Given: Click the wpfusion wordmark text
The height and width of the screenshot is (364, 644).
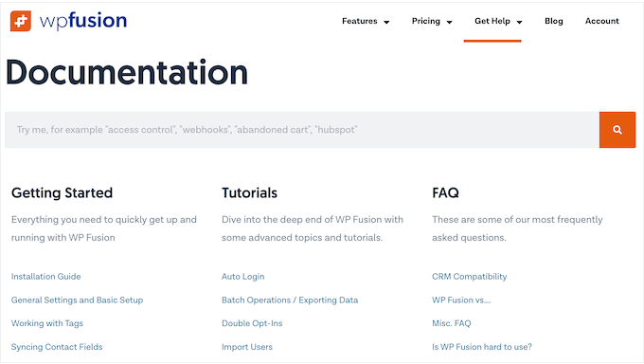Looking at the screenshot, I should click(x=83, y=21).
